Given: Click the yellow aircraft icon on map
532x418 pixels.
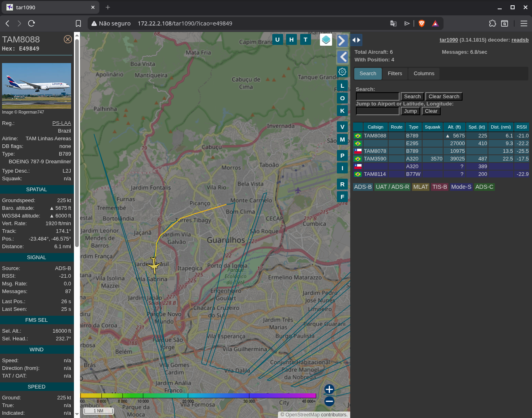Looking at the screenshot, I should point(154,265).
